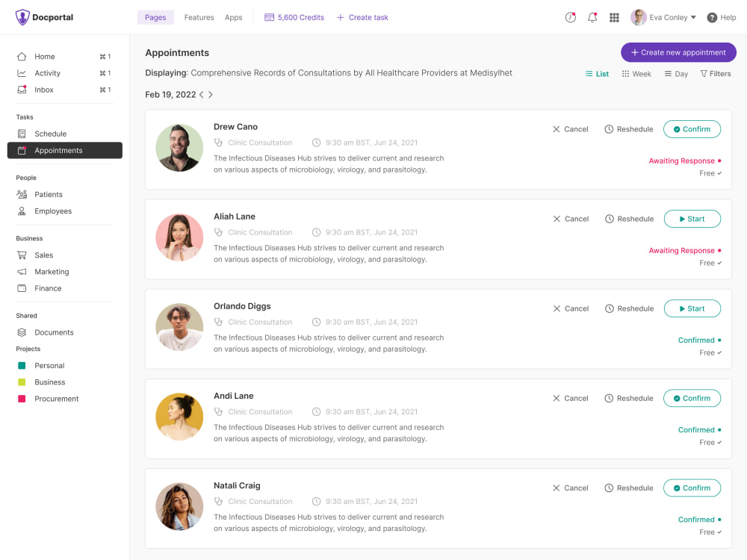Image resolution: width=747 pixels, height=560 pixels.
Task: Open the apps grid icon in header
Action: pyautogui.click(x=614, y=18)
